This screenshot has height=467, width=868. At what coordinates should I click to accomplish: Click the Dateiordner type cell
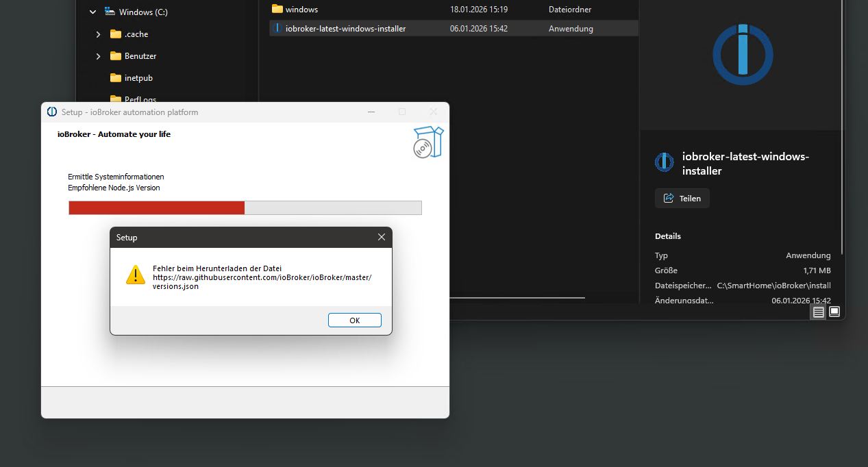(570, 10)
